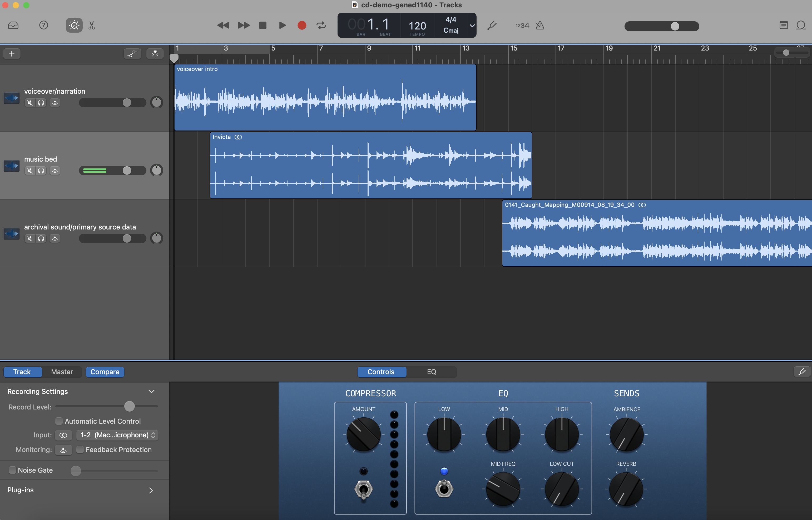Open the Scissors editor button
The width and height of the screenshot is (812, 520).
tap(92, 25)
